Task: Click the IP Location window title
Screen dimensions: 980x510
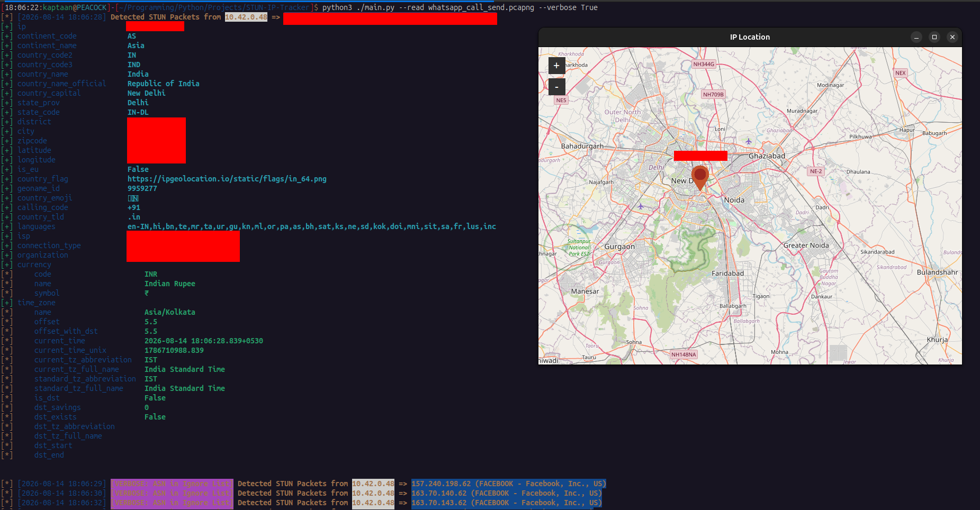Action: 750,37
